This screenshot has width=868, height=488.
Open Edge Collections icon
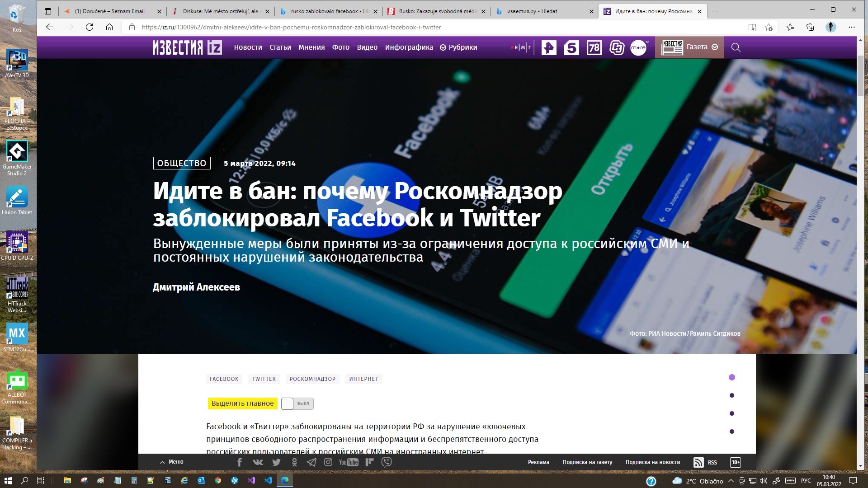tap(810, 27)
